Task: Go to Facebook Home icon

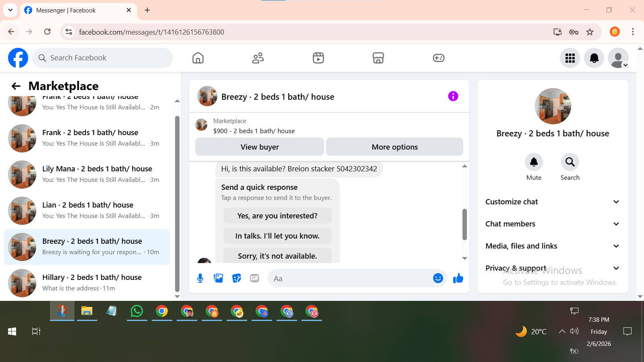Action: click(x=198, y=58)
